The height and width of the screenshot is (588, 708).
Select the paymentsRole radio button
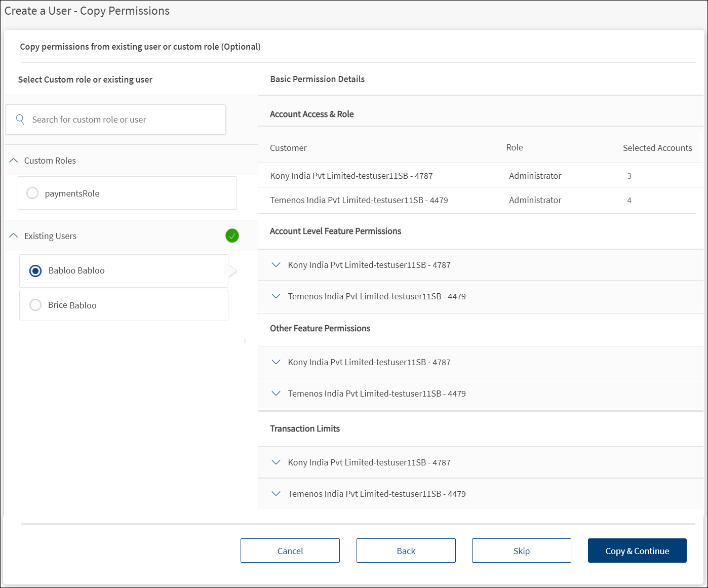click(32, 193)
